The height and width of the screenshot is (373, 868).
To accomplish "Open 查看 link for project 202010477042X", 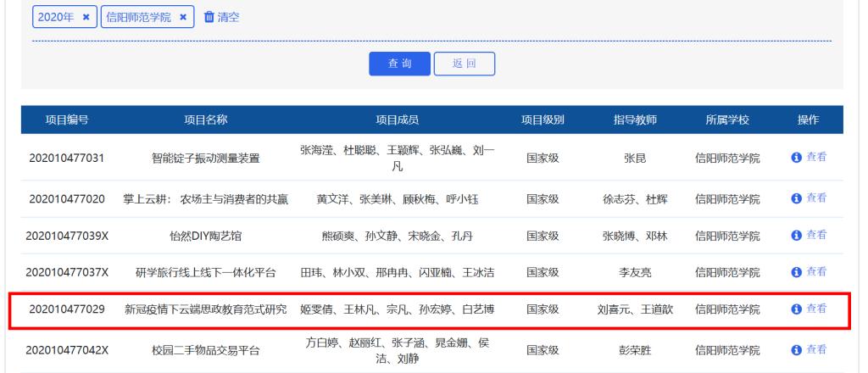I will coord(816,349).
